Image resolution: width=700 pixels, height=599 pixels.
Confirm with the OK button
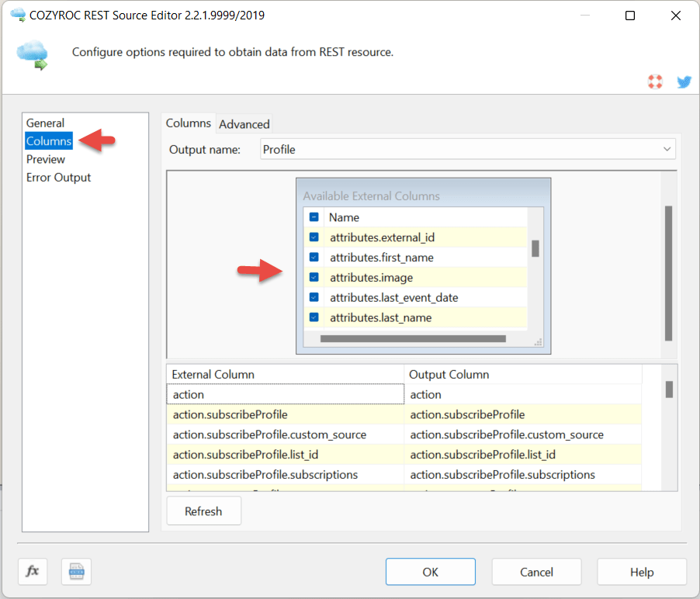tap(431, 572)
